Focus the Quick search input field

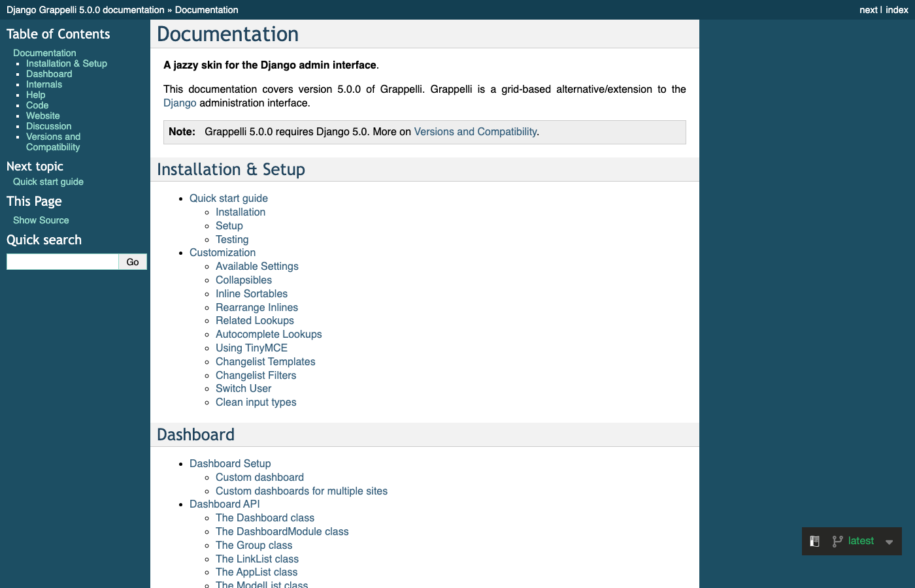62,262
